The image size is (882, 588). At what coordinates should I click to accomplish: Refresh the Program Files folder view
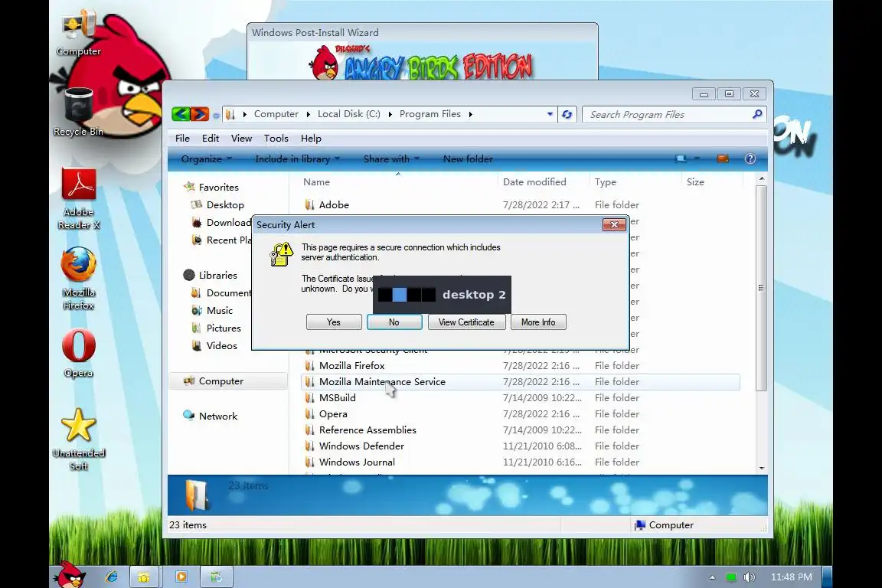pos(567,114)
